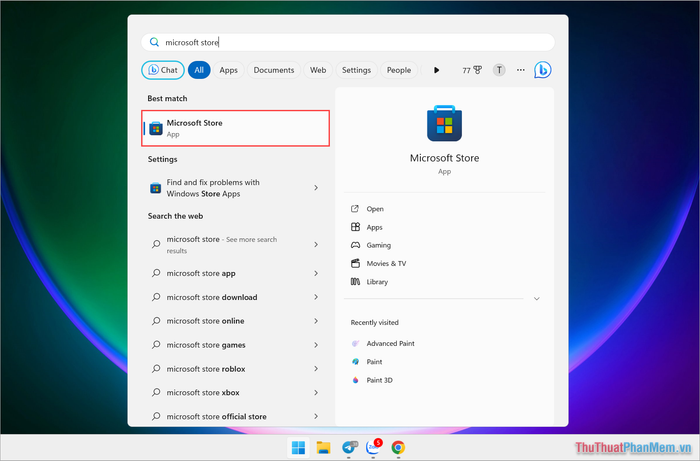Click the Open action icon in preview pane
The image size is (700, 461).
(x=355, y=208)
